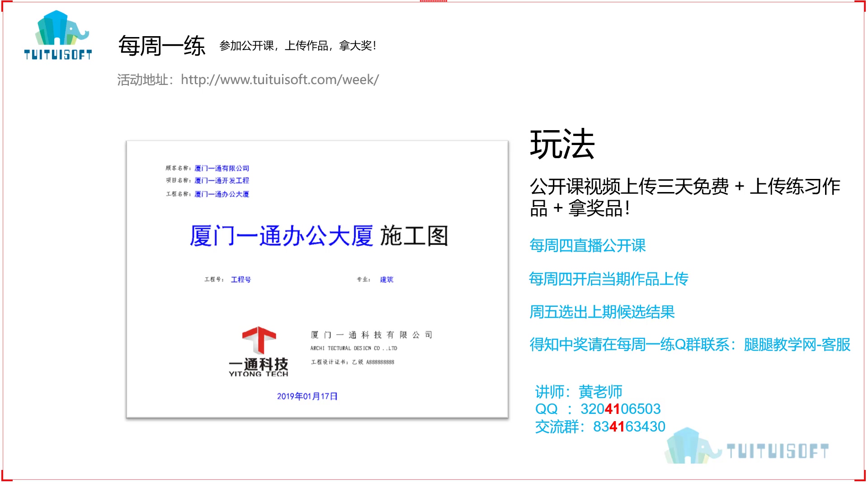Click the 每周四开启当期作品上传 line
Screen dimensions: 868x488
[609, 279]
